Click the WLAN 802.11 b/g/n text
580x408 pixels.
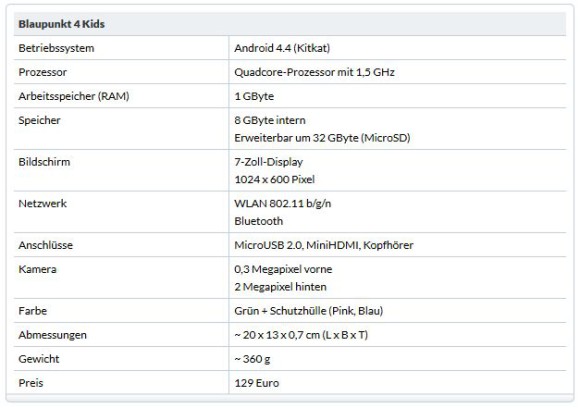(283, 203)
